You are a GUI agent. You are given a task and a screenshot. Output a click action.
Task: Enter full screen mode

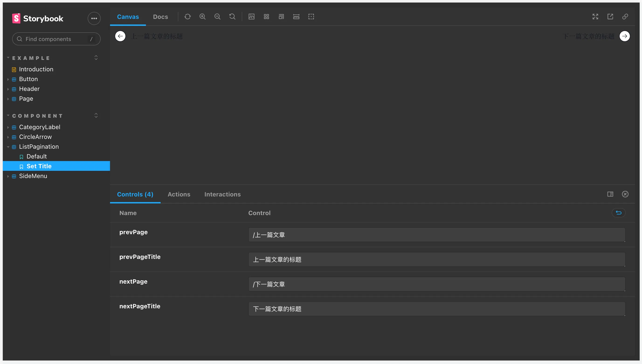(595, 17)
